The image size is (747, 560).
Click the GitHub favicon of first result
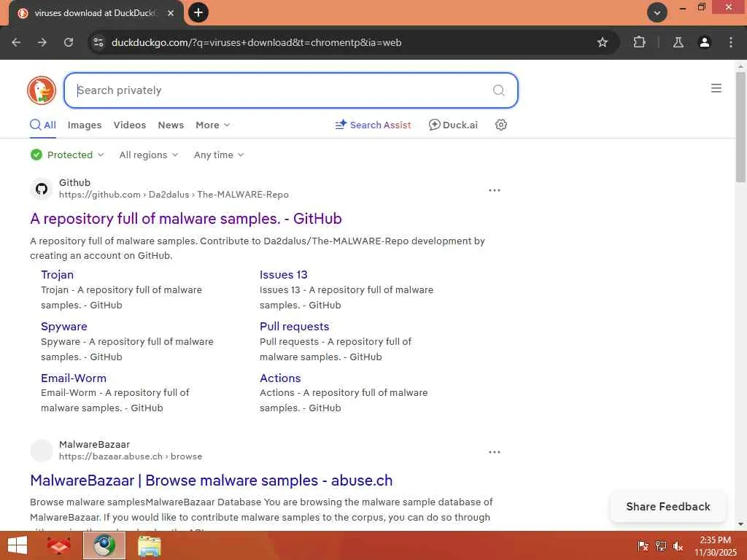coord(42,189)
